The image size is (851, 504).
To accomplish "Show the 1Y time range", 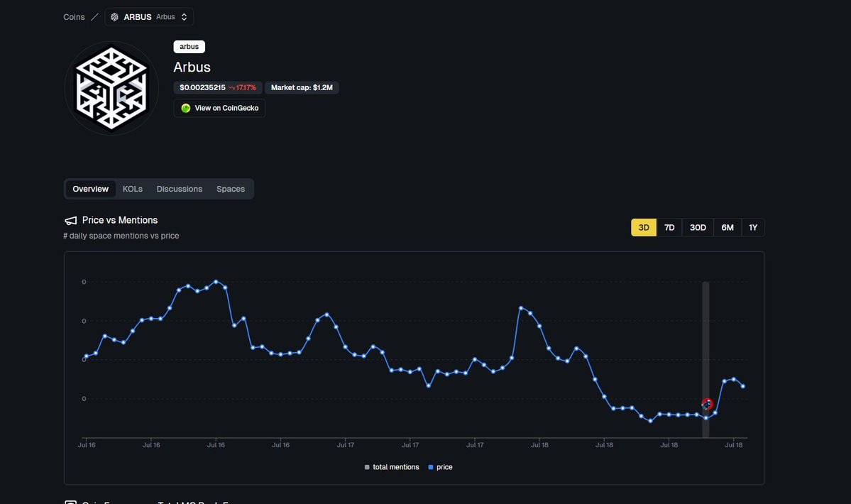I will click(753, 227).
